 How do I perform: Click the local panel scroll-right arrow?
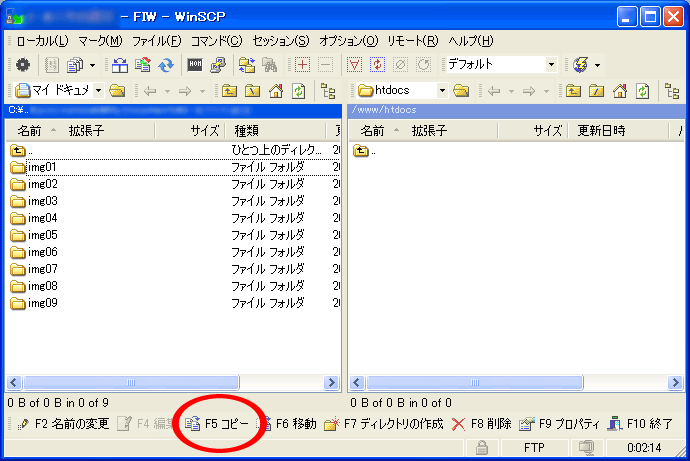click(x=331, y=382)
